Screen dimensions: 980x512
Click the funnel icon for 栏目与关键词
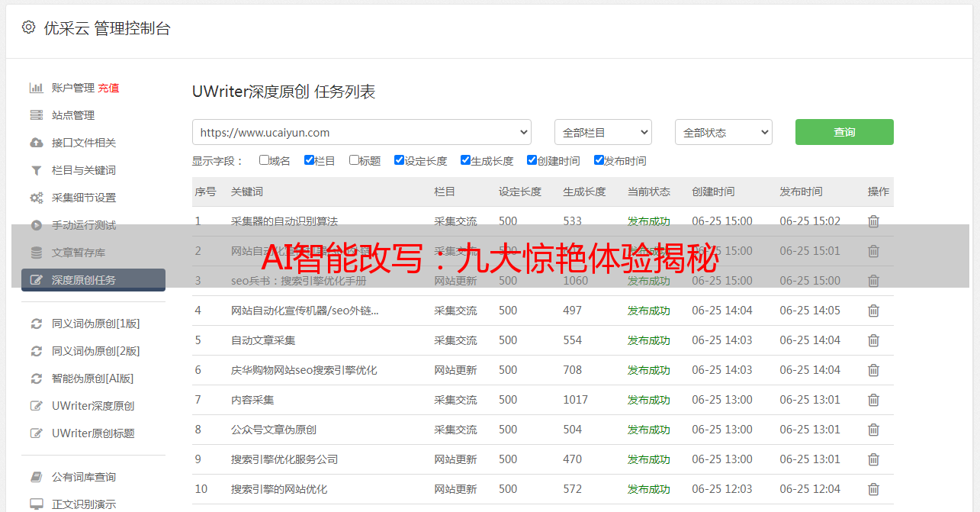tap(36, 170)
